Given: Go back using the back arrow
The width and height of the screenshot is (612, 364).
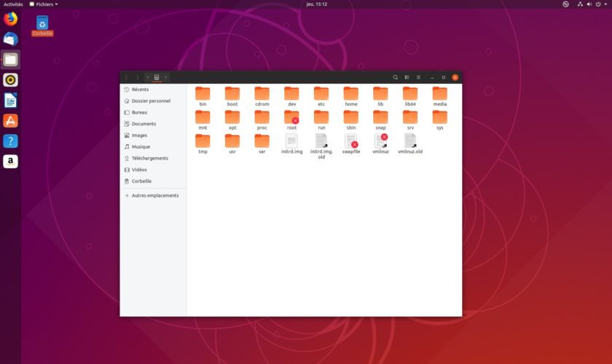Looking at the screenshot, I should tap(126, 77).
